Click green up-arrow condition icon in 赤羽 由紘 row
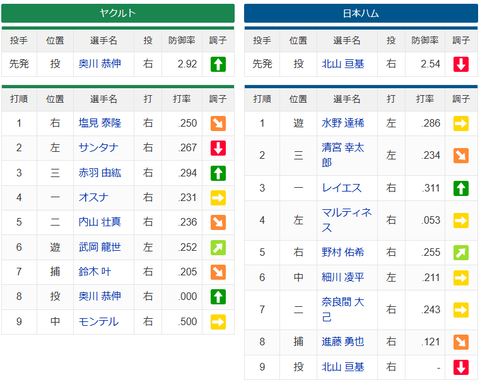The height and width of the screenshot is (385, 480). click(218, 173)
